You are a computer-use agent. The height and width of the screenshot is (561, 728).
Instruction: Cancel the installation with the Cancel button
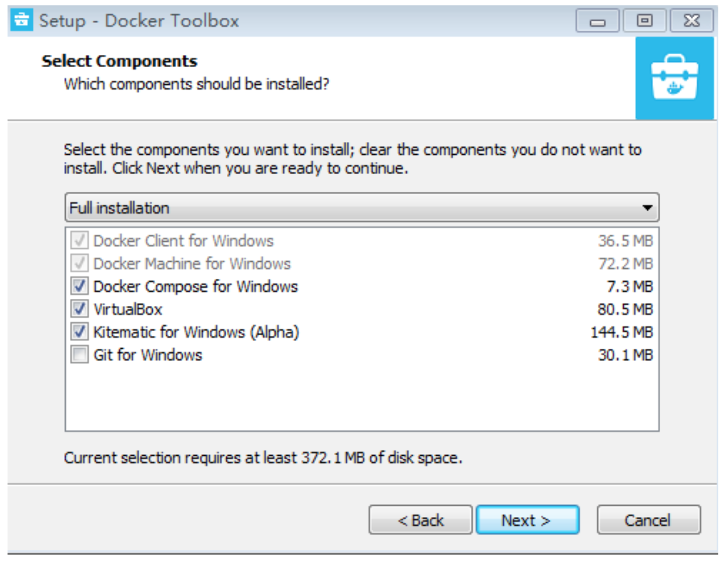click(x=648, y=520)
